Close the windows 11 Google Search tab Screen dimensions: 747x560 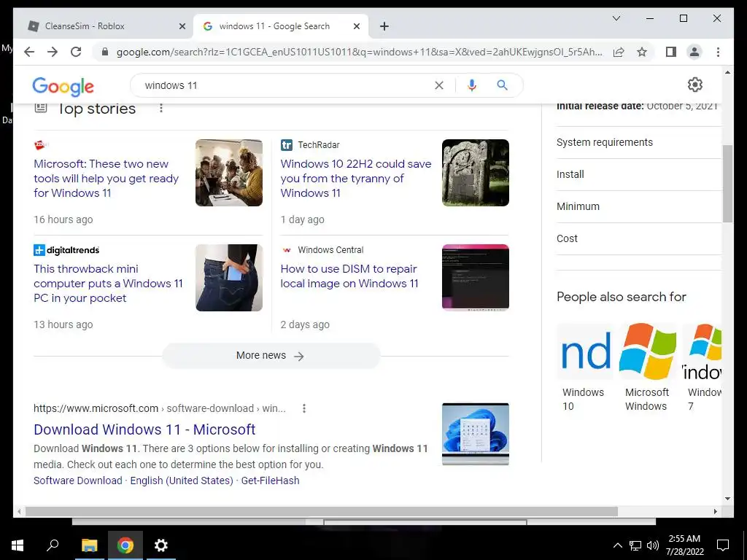(x=356, y=26)
